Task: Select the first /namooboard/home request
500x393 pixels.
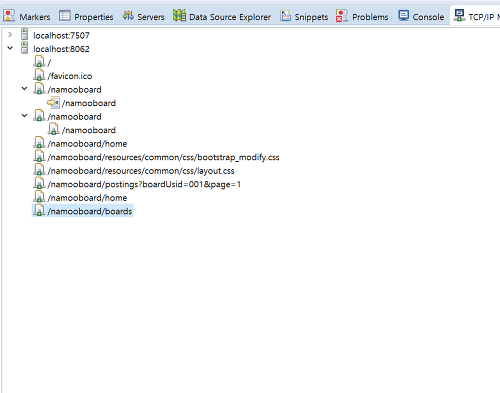Action: tap(87, 144)
